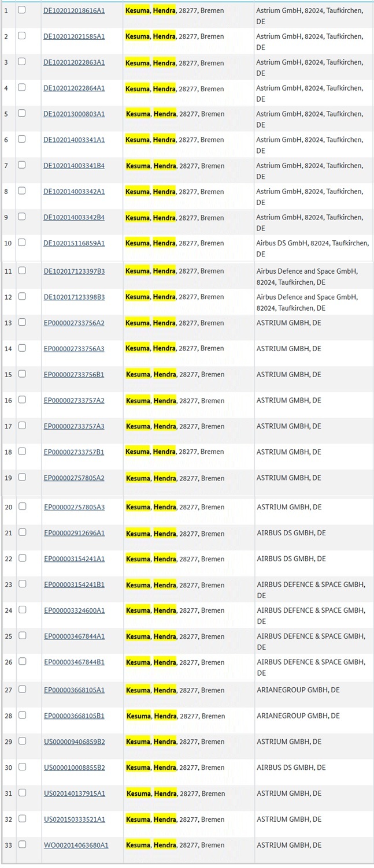Image resolution: width=374 pixels, height=868 pixels.
Task: Mark row 13 checkbox for EP000002733756A2
Action: 21,322
